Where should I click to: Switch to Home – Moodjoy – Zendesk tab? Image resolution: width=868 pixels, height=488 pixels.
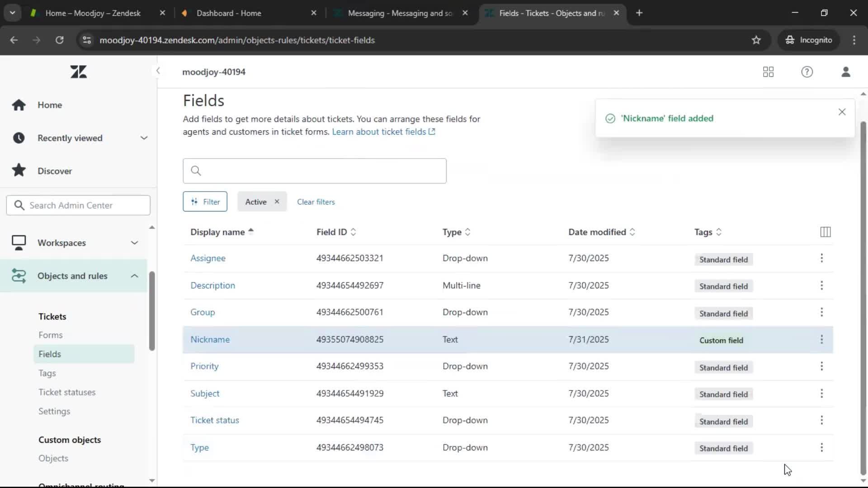(93, 13)
